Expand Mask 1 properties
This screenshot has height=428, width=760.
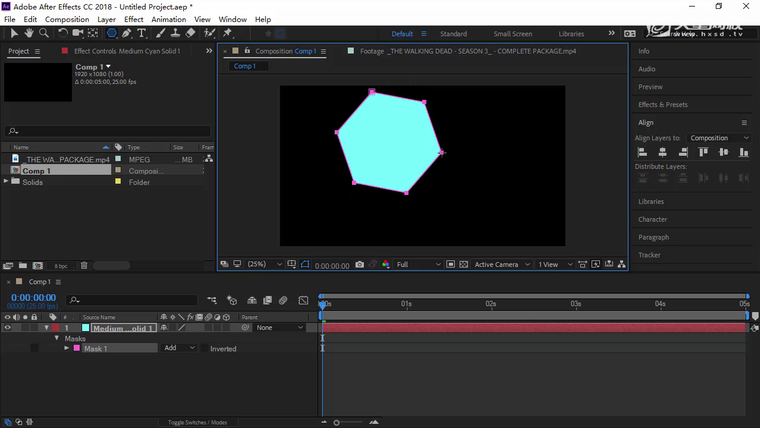point(67,349)
